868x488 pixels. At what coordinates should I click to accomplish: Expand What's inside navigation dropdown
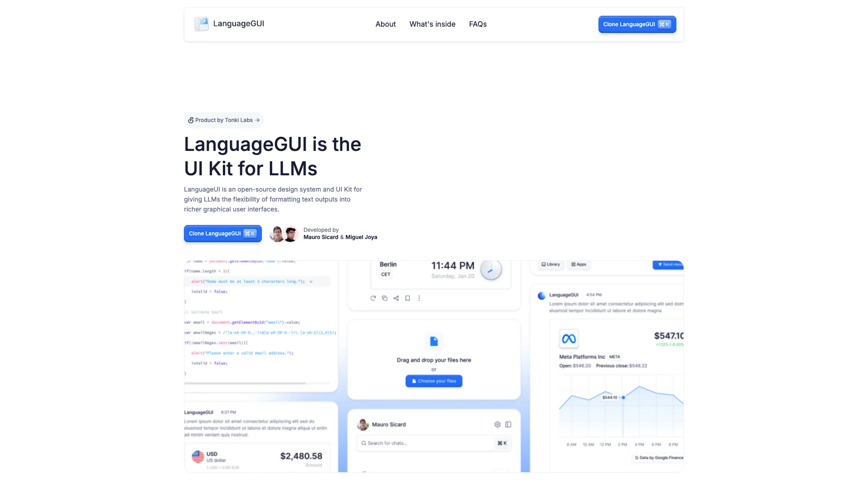[x=432, y=24]
